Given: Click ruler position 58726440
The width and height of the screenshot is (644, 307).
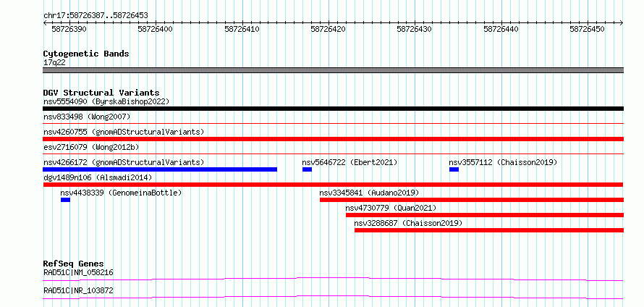Looking at the screenshot, I should coord(501,29).
